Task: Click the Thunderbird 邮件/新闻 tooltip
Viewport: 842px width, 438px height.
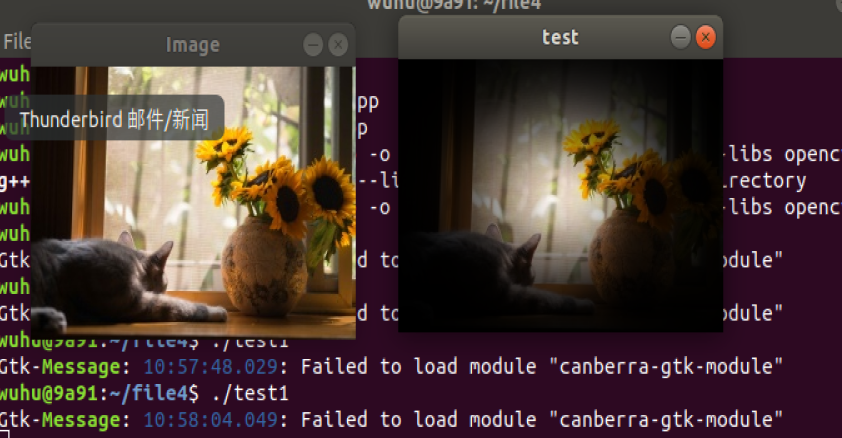Action: click(x=114, y=118)
